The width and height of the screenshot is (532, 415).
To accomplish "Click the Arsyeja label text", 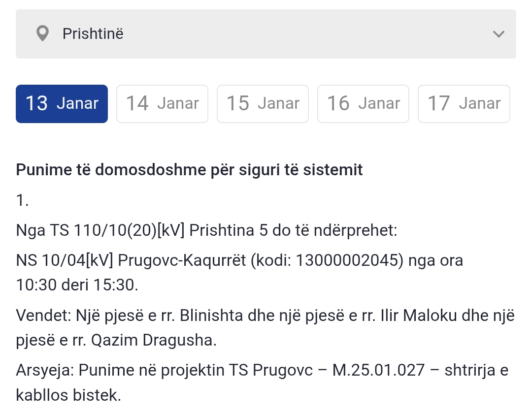I will [x=44, y=370].
